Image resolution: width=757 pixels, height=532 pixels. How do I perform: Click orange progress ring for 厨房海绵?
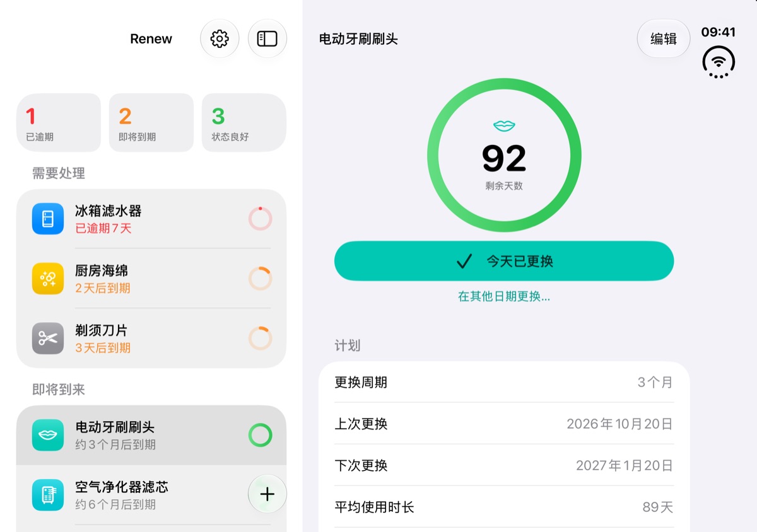point(260,279)
